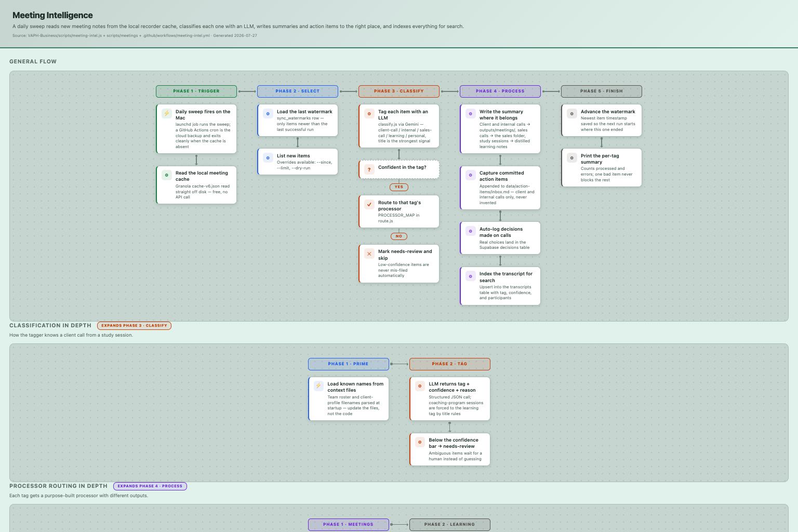Click the NO decision label

pos(399,236)
